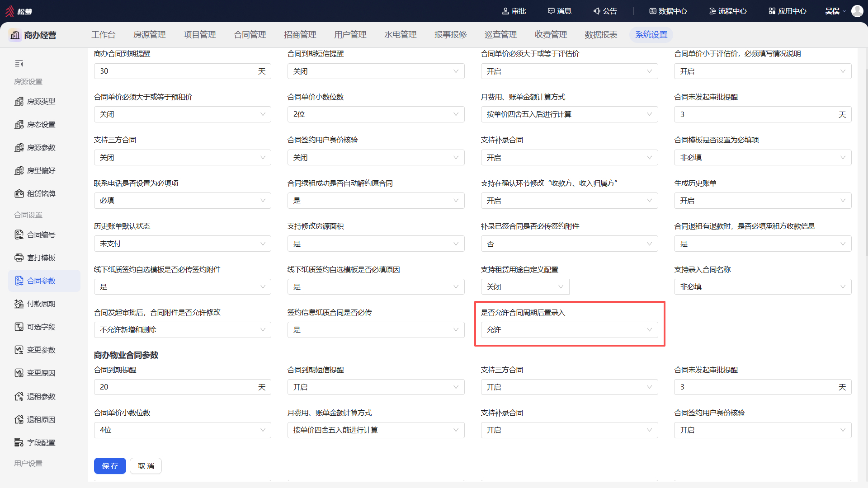
Task: Open the 合同单价小数位数 dropdown showing 2位
Action: 376,114
